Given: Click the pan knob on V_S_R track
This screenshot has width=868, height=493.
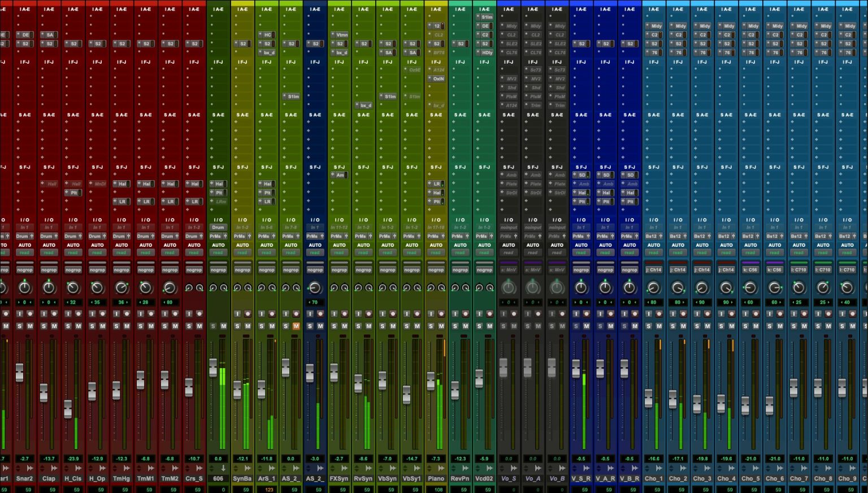Looking at the screenshot, I should click(581, 288).
